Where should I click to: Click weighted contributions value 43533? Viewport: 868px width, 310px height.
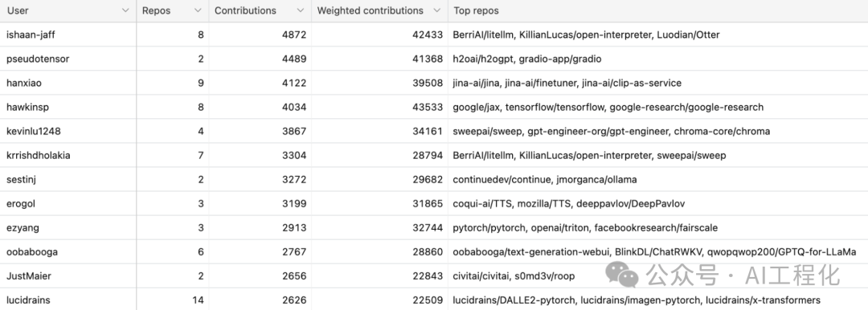428,107
